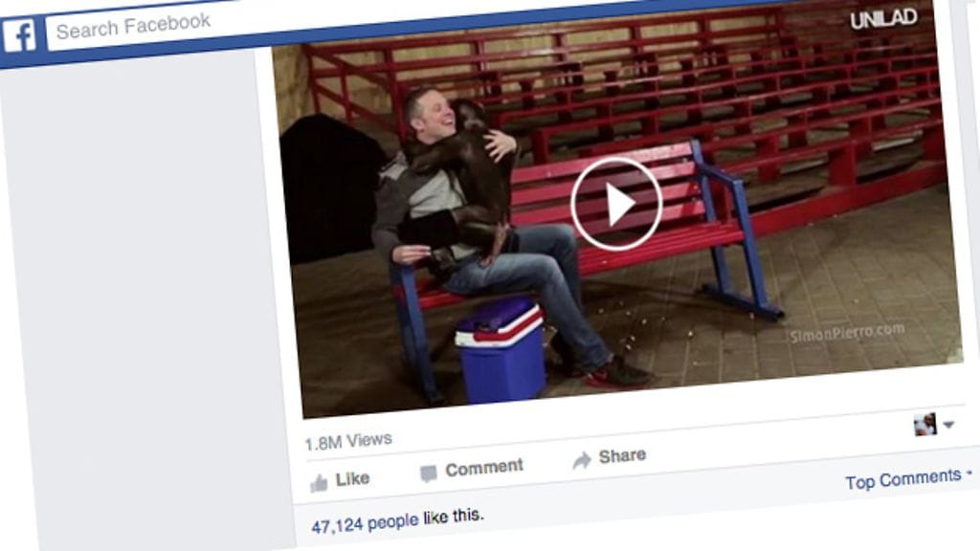
Task: Click the Share arrow icon
Action: [x=581, y=460]
